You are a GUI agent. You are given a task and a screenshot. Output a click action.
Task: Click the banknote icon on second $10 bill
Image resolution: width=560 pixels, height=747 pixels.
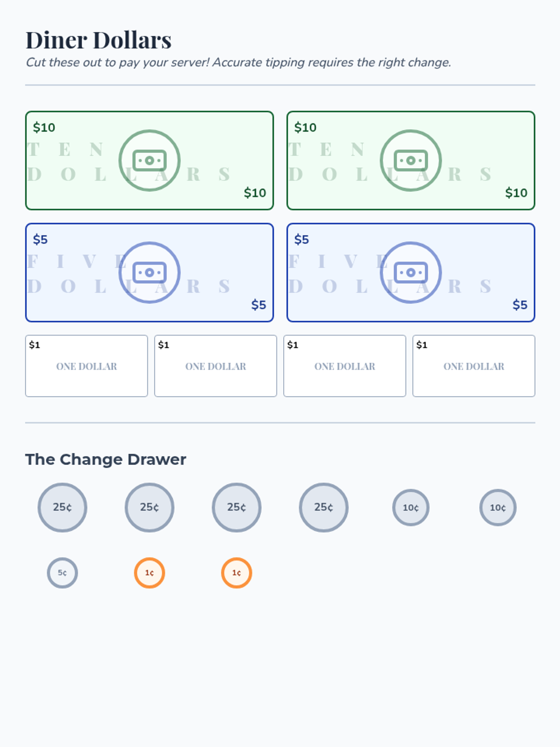pos(411,161)
